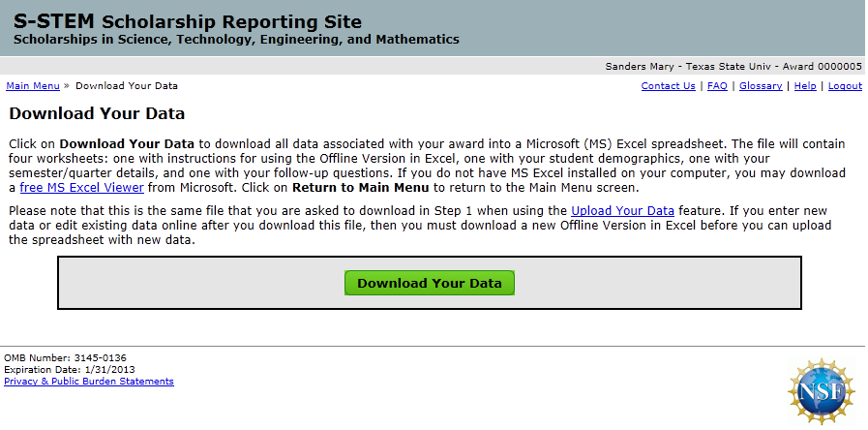Click the Help link in top navigation
868x430 pixels.
tap(805, 86)
